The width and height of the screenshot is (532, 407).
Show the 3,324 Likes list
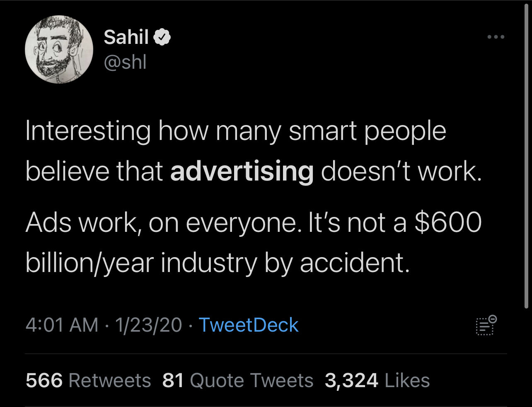tap(377, 381)
